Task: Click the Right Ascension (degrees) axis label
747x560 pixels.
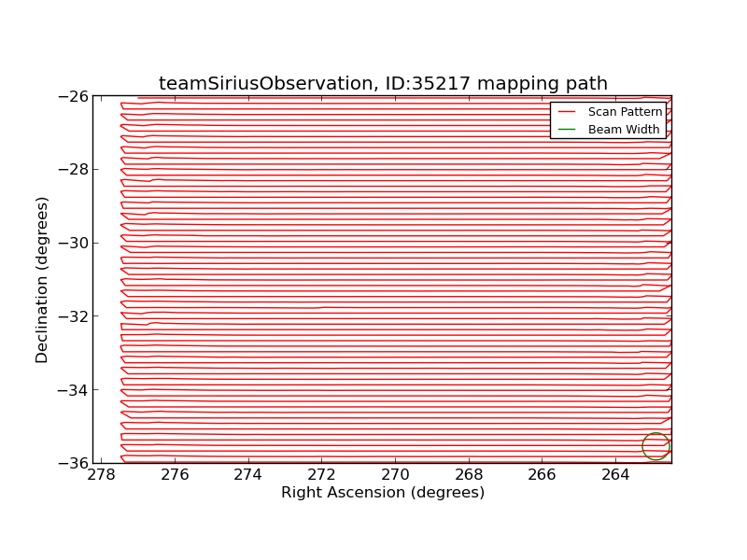Action: 383,493
